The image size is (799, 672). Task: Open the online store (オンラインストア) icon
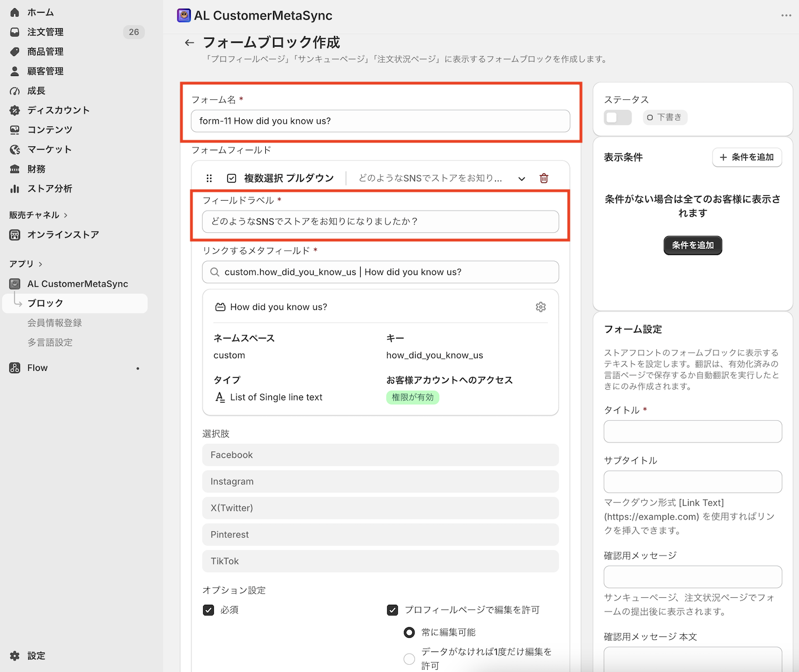pos(15,235)
